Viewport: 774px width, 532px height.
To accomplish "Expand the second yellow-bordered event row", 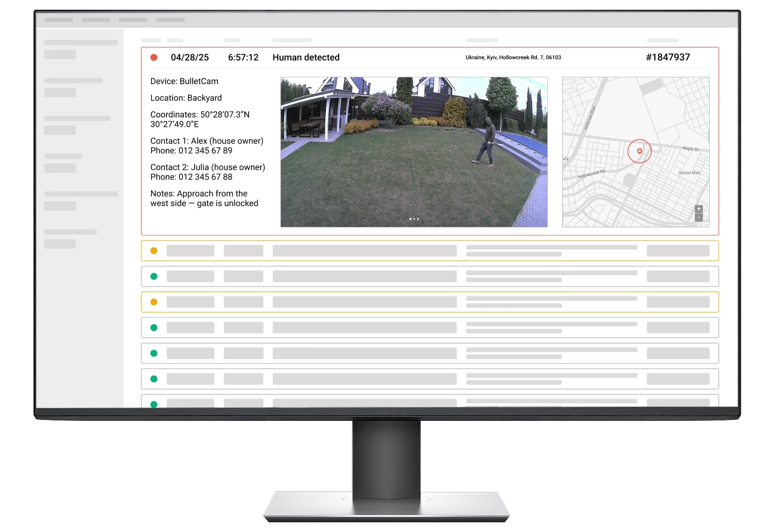I will click(429, 302).
